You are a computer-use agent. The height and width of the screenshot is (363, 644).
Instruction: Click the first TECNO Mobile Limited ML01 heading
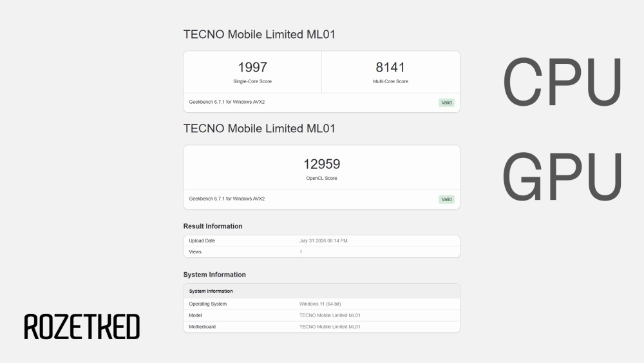point(259,35)
